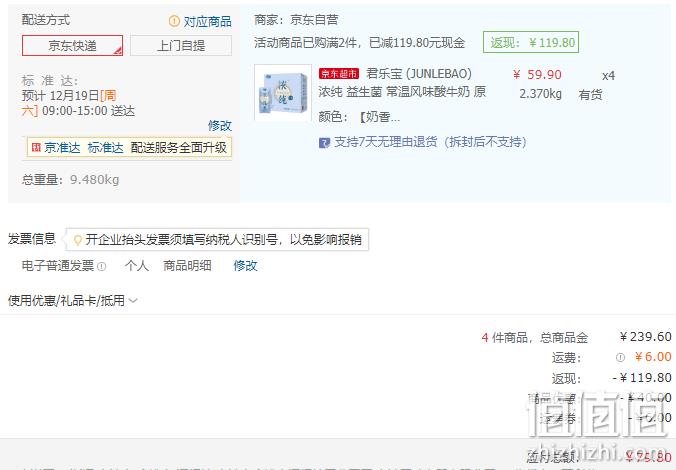Click 支持7天无理由退货 policy text

point(430,142)
